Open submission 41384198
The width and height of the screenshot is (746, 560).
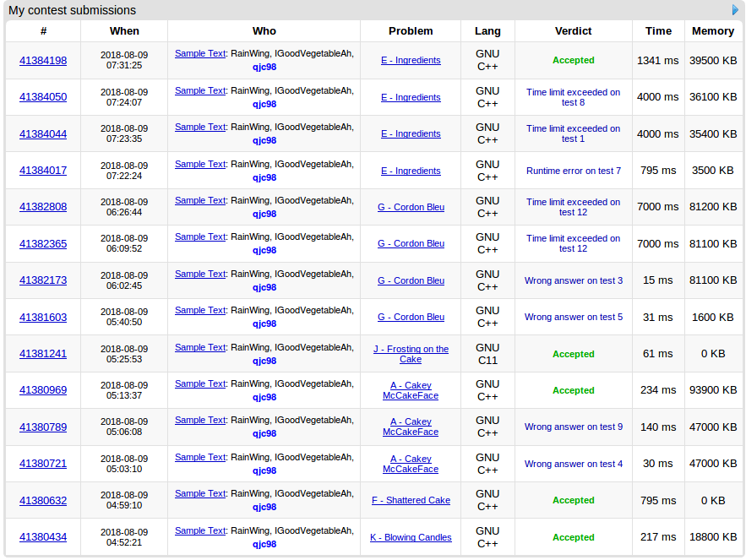pos(43,60)
